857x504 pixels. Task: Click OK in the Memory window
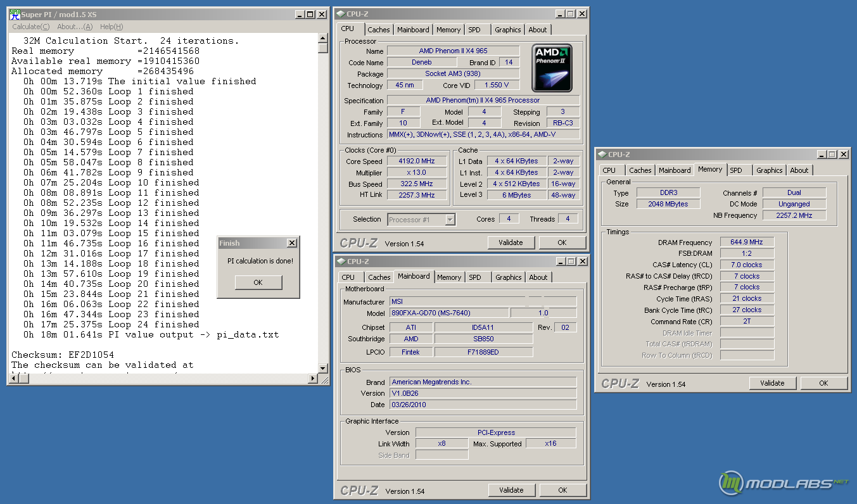(823, 383)
